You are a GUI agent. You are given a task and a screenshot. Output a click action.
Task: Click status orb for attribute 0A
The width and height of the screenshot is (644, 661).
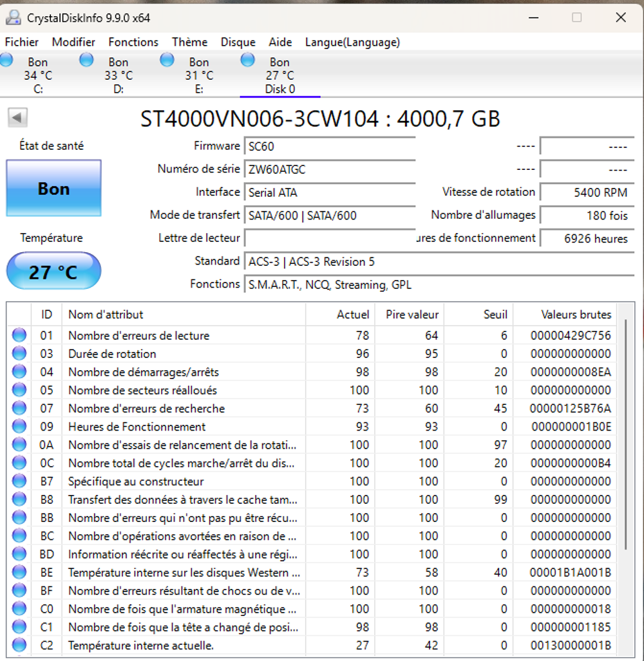(x=19, y=444)
